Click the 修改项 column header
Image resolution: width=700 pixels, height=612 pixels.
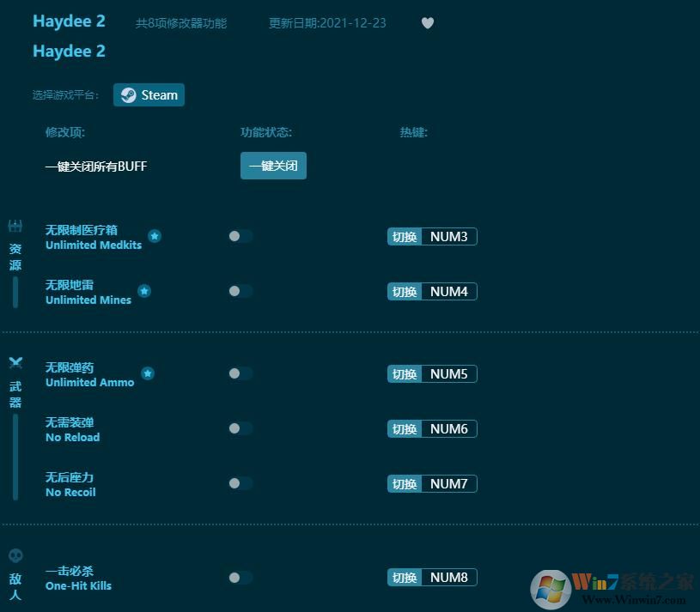[x=65, y=132]
